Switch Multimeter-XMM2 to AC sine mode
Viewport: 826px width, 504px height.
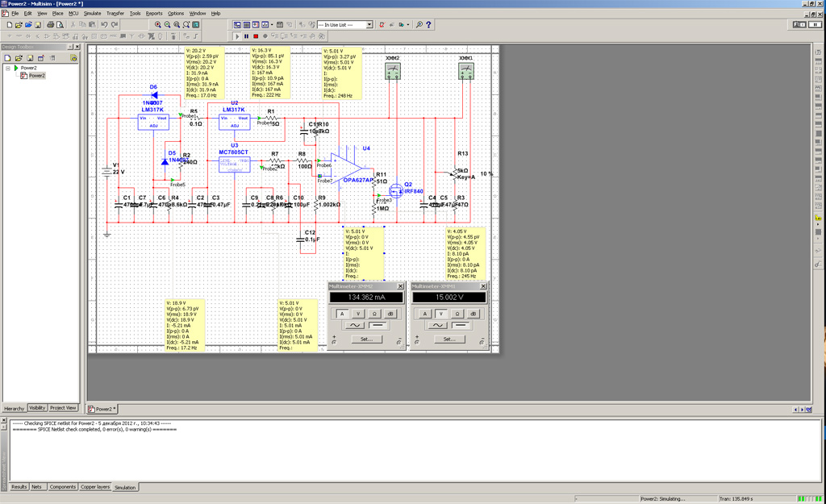(x=355, y=325)
